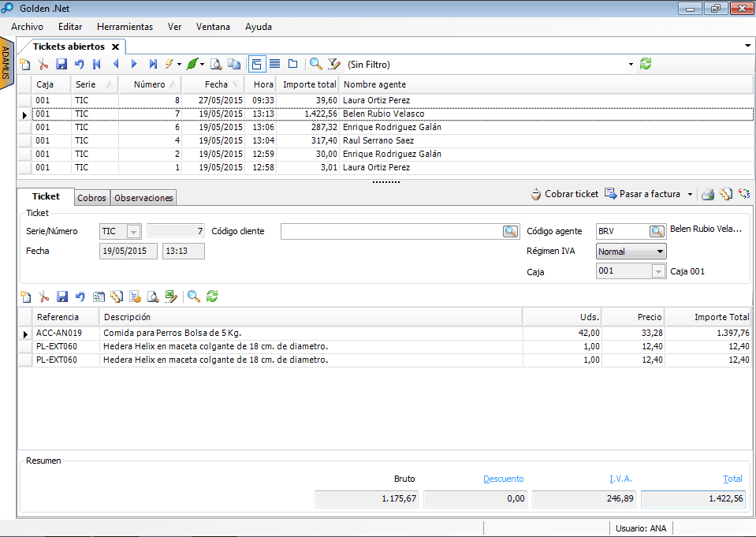The height and width of the screenshot is (537, 756).
Task: Toggle the split form view button
Action: [x=257, y=64]
